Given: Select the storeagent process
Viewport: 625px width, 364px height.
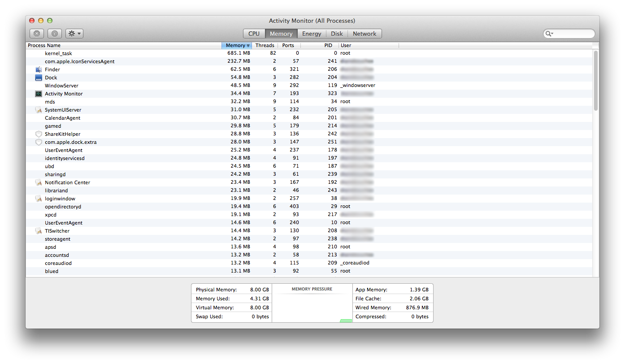Looking at the screenshot, I should 309,239.
